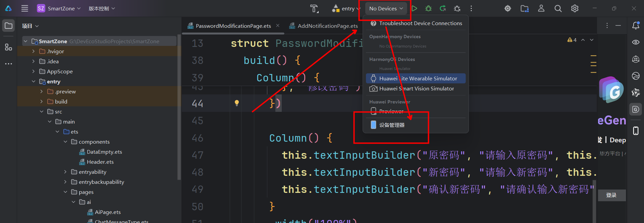The width and height of the screenshot is (644, 223).
Task: Select Huawei Smart Vision Simulator
Action: [416, 88]
